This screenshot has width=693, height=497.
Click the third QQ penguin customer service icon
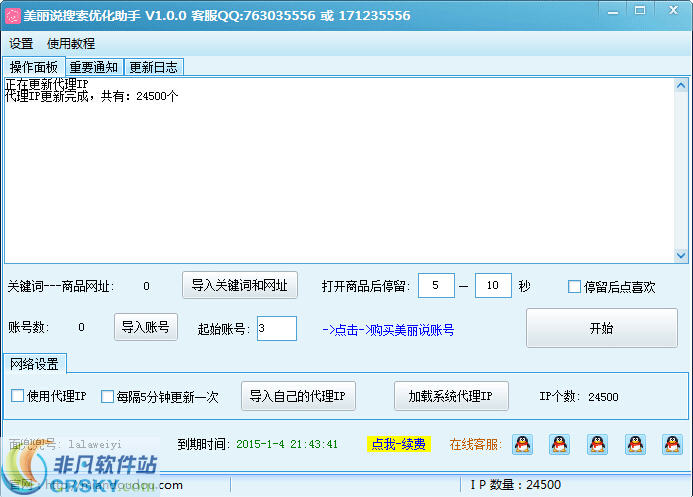[x=597, y=444]
